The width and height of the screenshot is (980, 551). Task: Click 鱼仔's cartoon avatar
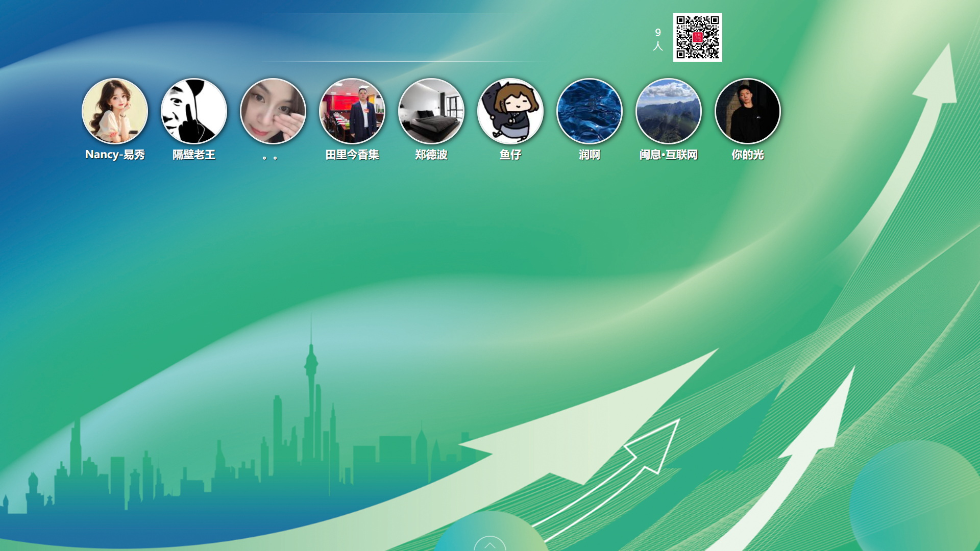click(510, 111)
